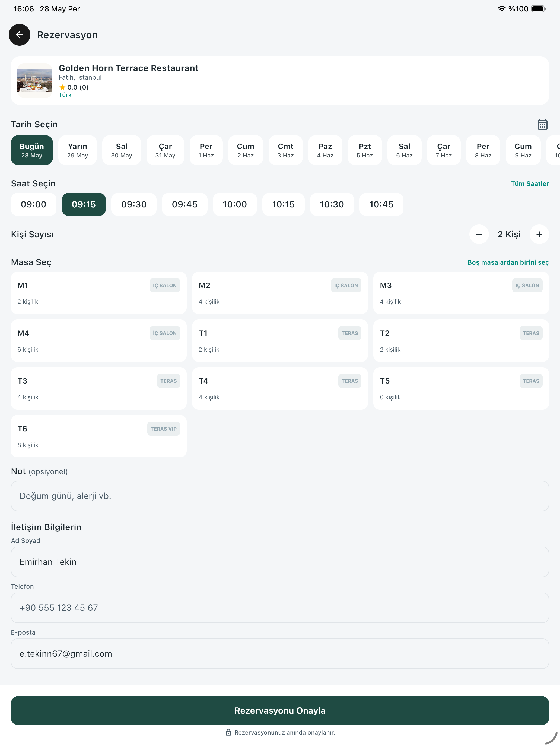Open the Golden Horn Terrace restaurant thumbnail
This screenshot has width=560, height=747.
[35, 81]
